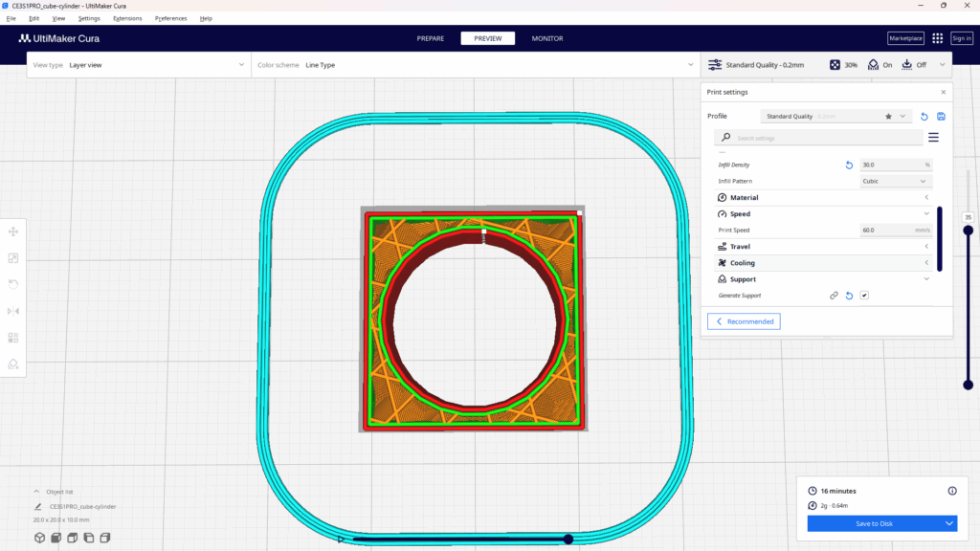
Task: Show print time details info icon
Action: pyautogui.click(x=951, y=491)
